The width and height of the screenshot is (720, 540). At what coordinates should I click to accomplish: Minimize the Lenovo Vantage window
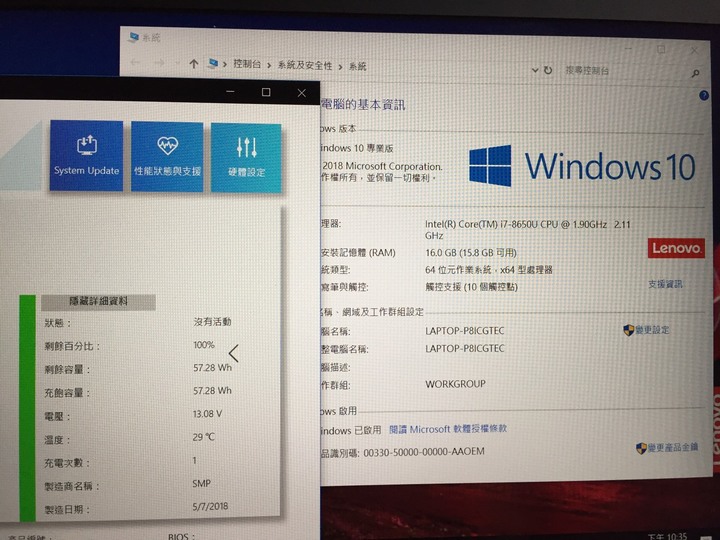pyautogui.click(x=231, y=91)
